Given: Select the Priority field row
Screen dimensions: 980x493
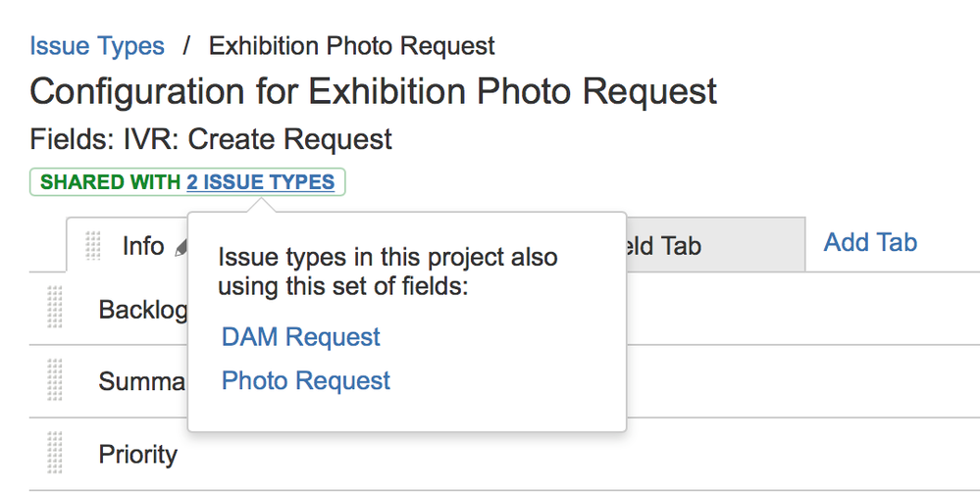Looking at the screenshot, I should point(504,454).
